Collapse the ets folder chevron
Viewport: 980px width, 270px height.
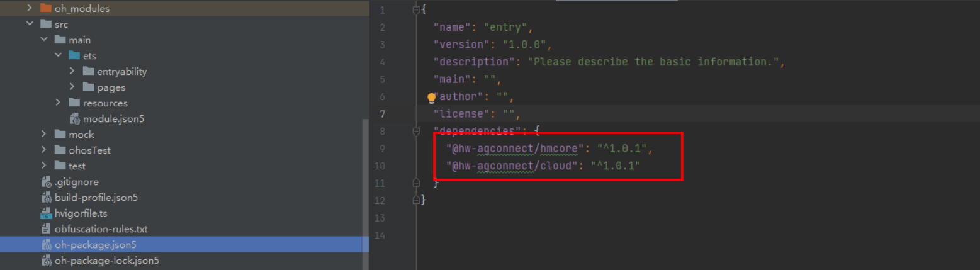pos(58,56)
